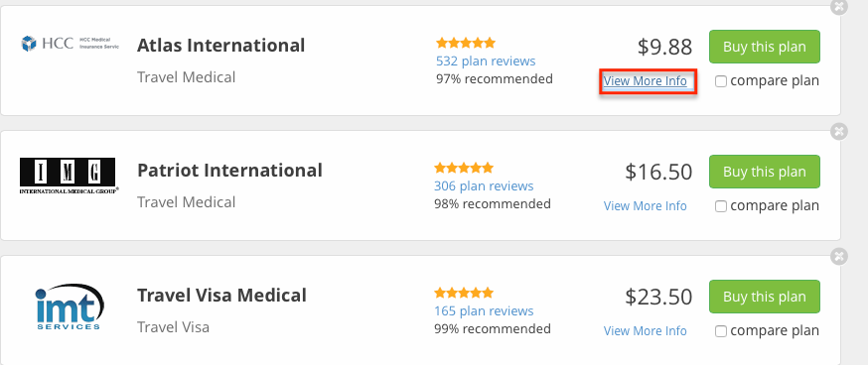868x365 pixels.
Task: Open the 532 plan reviews link
Action: (x=486, y=61)
